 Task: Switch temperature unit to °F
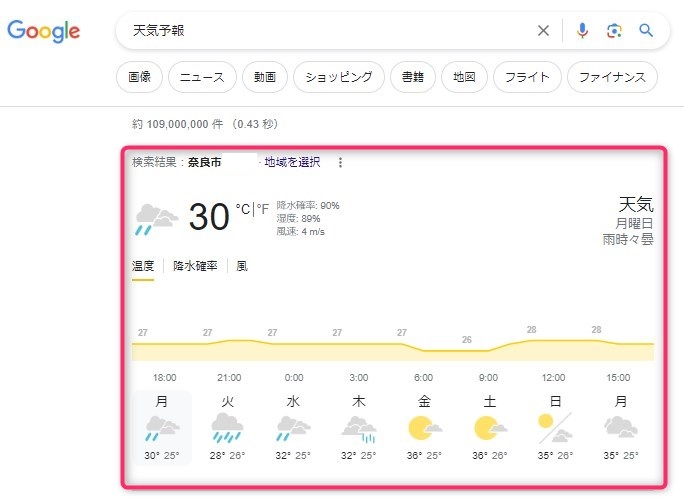(263, 209)
